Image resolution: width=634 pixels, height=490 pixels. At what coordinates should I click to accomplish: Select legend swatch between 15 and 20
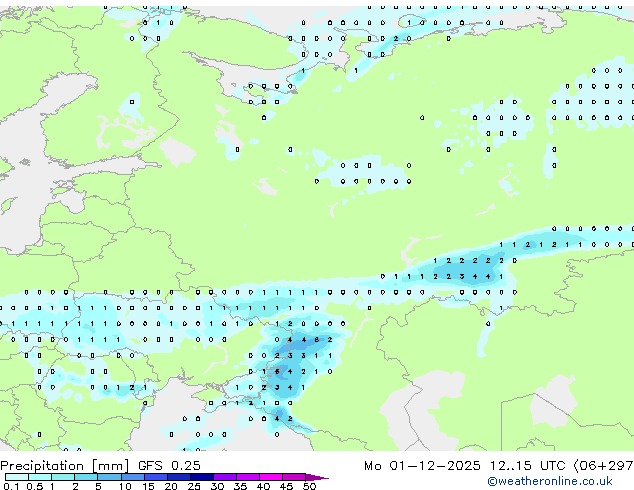(x=155, y=477)
